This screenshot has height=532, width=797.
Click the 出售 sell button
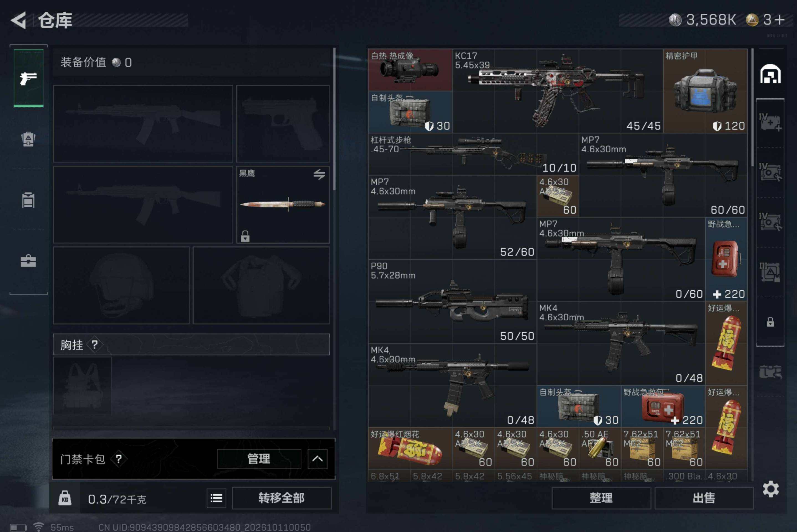(704, 498)
